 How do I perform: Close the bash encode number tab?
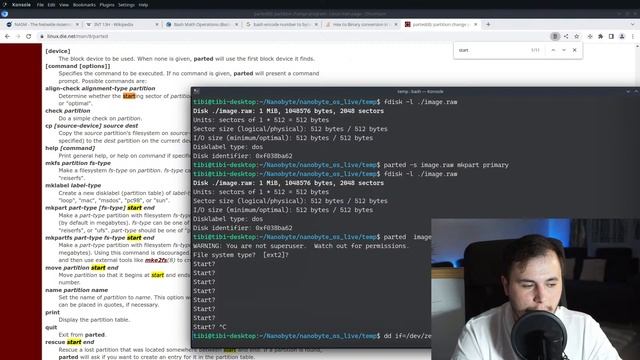coord(316,24)
